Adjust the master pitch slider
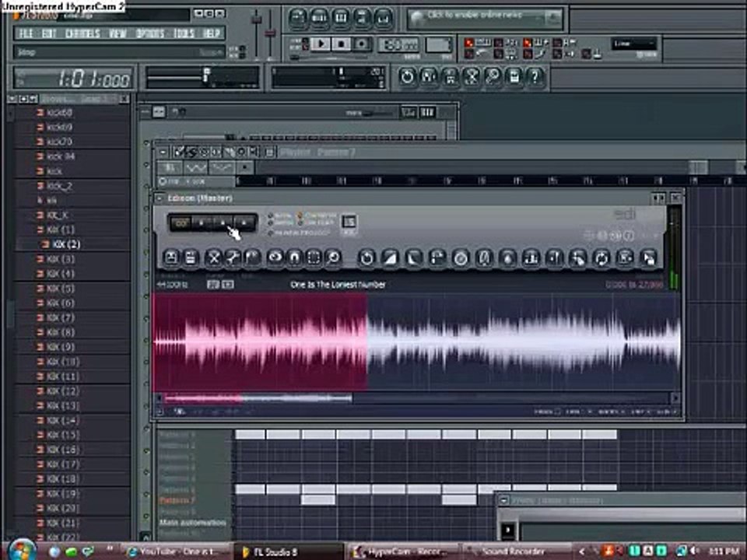Viewport: 747px width, 560px height. 270,34
